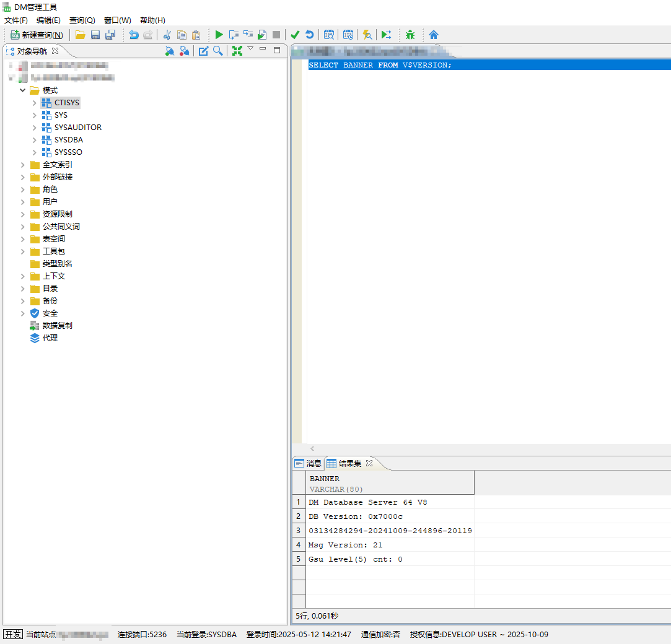Click the green Execute (run) icon
This screenshot has width=671, height=644.
[219, 35]
